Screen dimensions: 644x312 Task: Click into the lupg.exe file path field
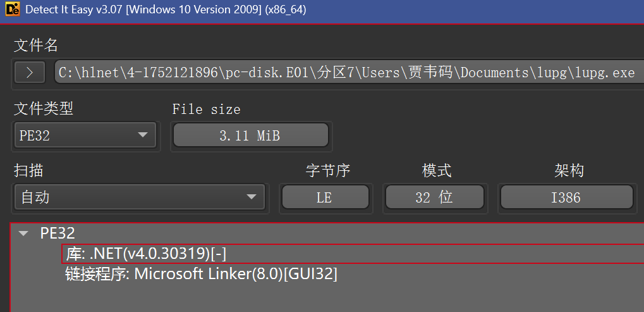pos(346,73)
